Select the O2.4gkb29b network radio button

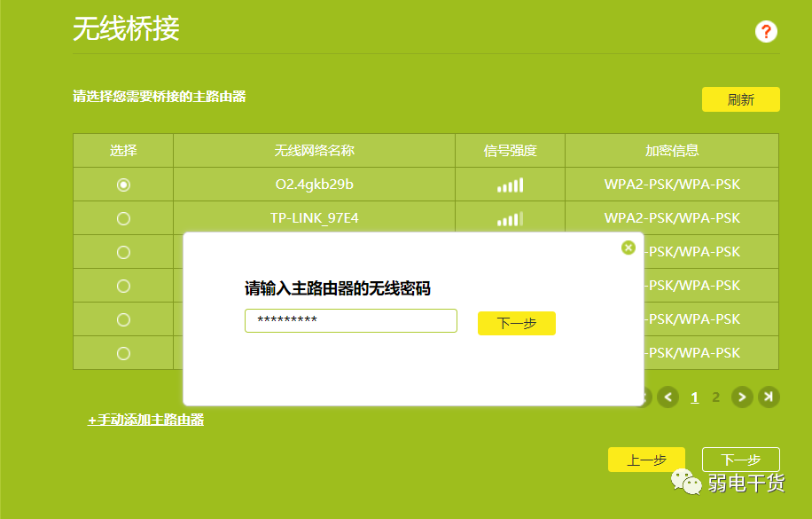[x=123, y=185]
